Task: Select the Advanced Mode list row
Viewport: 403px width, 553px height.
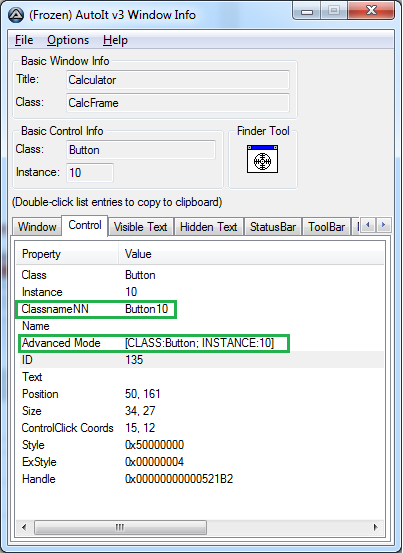Action: (x=200, y=343)
